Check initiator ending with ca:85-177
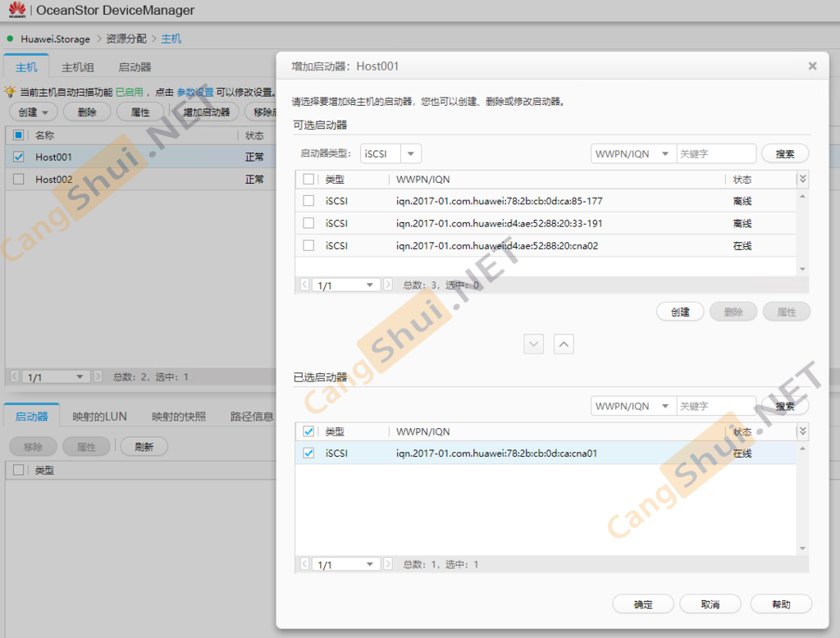The width and height of the screenshot is (840, 638). 308,201
